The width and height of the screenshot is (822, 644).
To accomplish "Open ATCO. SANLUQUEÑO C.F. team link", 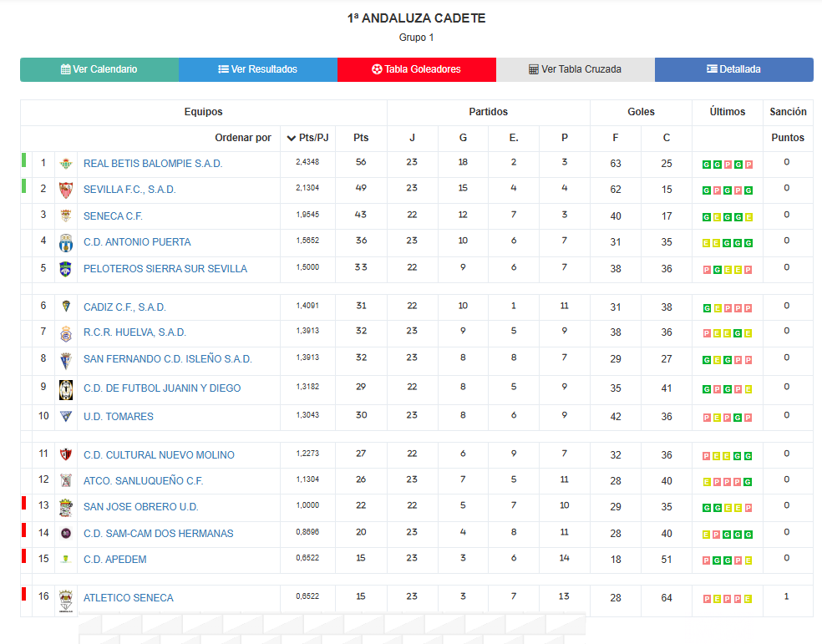I will pos(143,481).
